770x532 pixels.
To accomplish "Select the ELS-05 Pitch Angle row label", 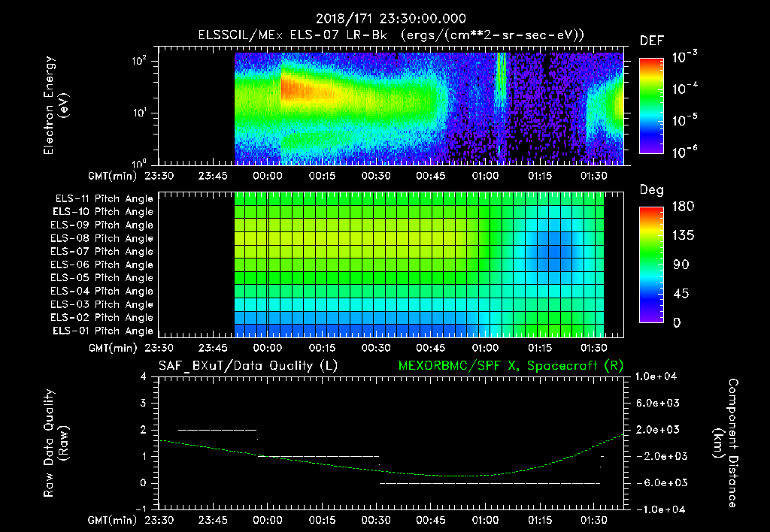I will (x=102, y=278).
